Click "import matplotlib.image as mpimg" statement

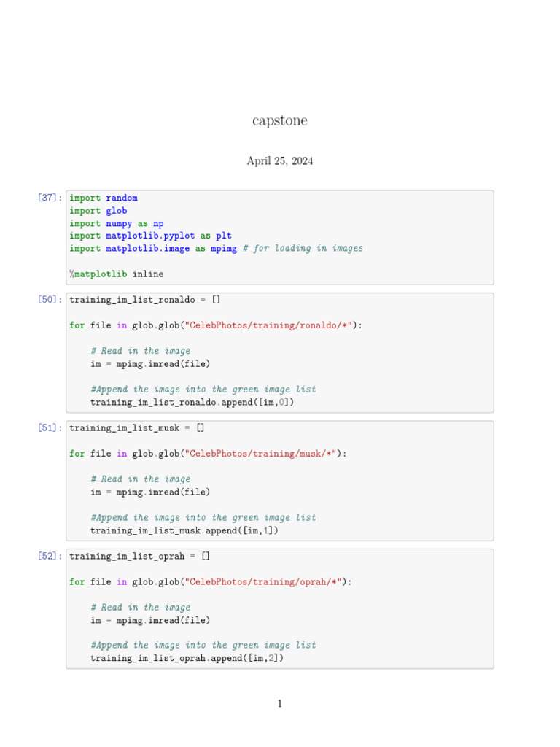point(153,248)
